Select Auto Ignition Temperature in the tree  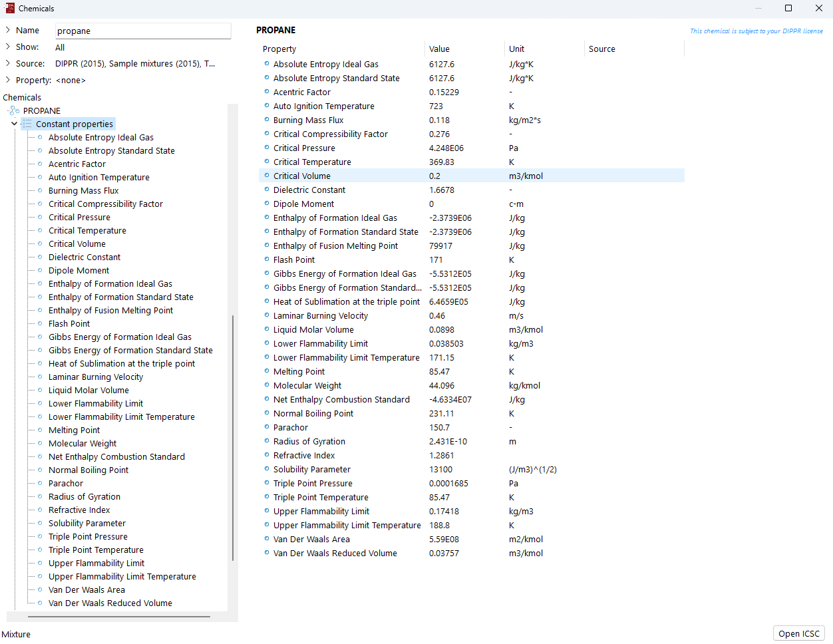pos(99,177)
